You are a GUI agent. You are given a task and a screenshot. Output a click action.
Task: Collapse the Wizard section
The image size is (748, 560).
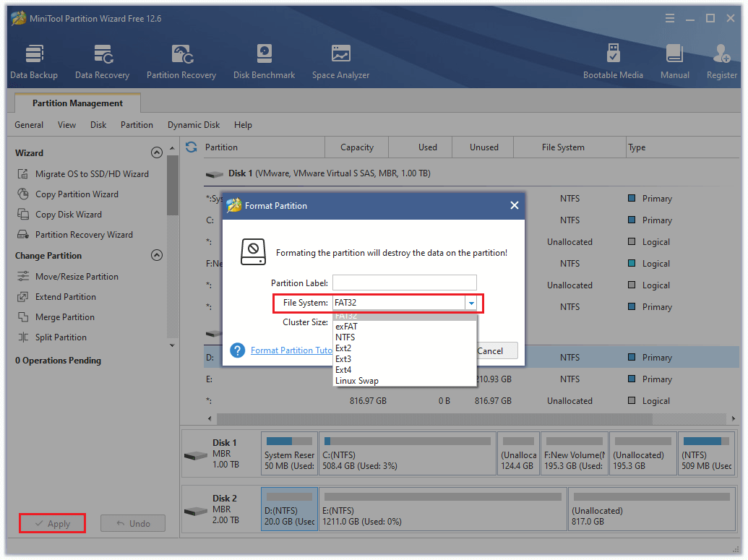157,152
